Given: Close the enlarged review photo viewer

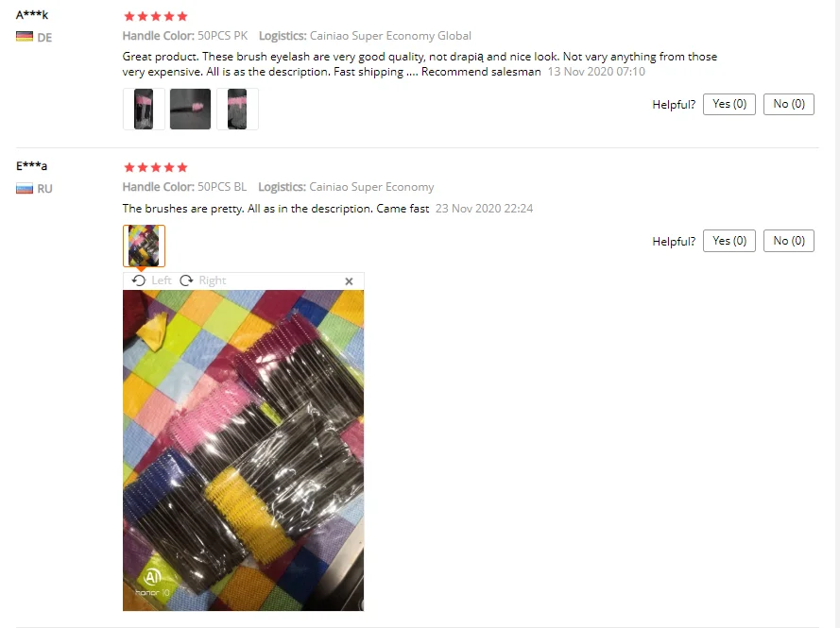Looking at the screenshot, I should [349, 281].
